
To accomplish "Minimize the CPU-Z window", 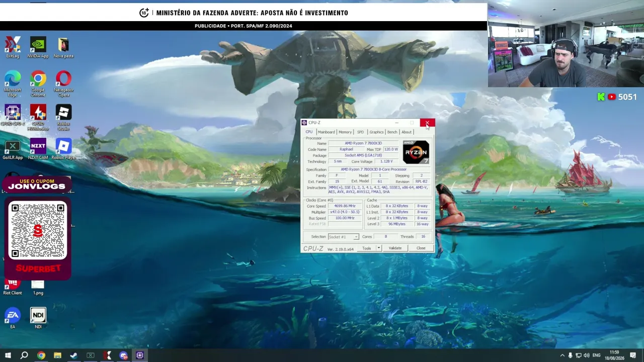I will [396, 123].
